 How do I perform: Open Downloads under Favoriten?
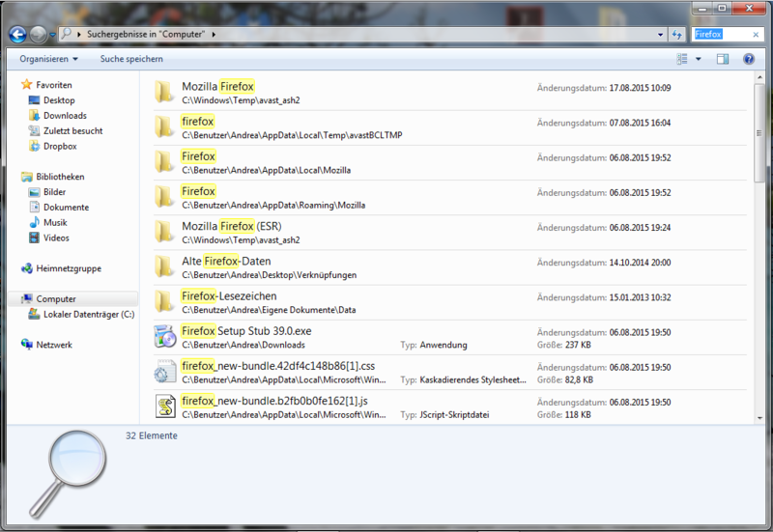pos(65,115)
